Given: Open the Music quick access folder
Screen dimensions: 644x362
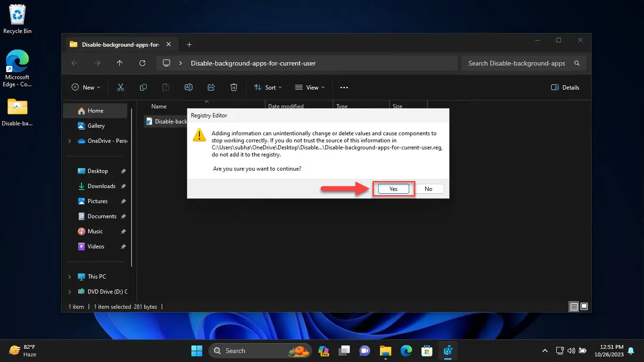Looking at the screenshot, I should pos(95,231).
